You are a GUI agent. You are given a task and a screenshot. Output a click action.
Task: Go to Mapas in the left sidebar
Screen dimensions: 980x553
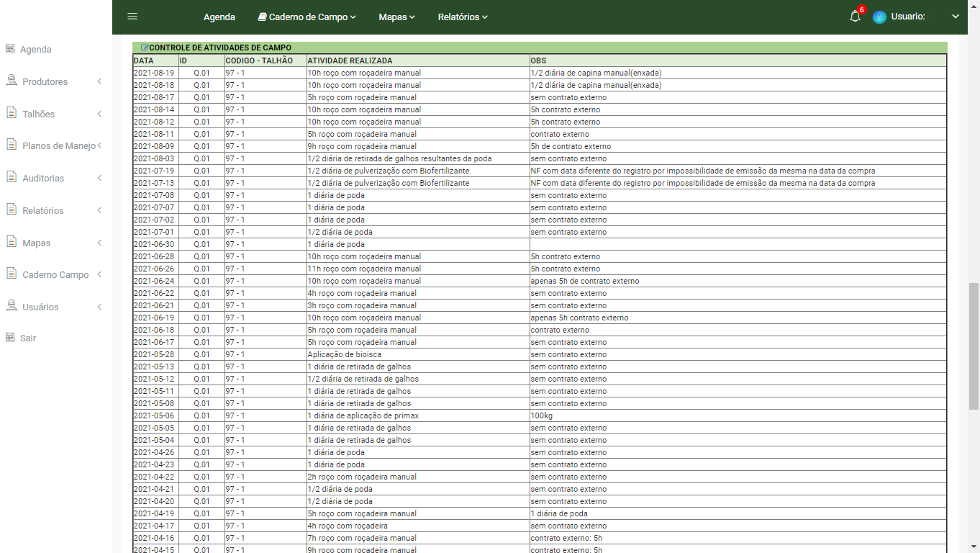[37, 243]
